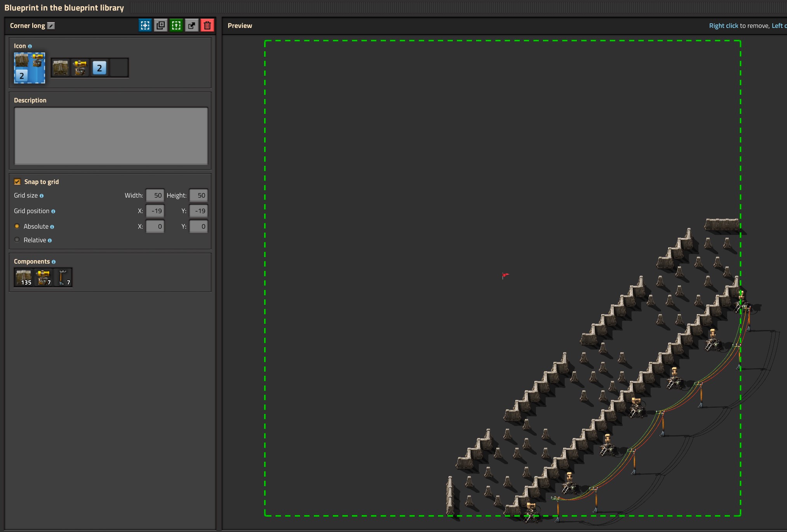Edit the grid Height field
The width and height of the screenshot is (787, 532).
point(199,195)
